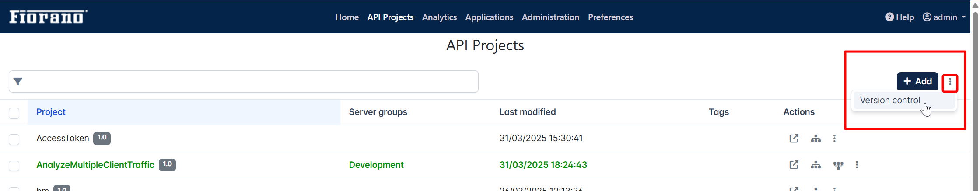Viewport: 980px width, 191px height.
Task: Click into the filter search field
Action: click(244, 81)
